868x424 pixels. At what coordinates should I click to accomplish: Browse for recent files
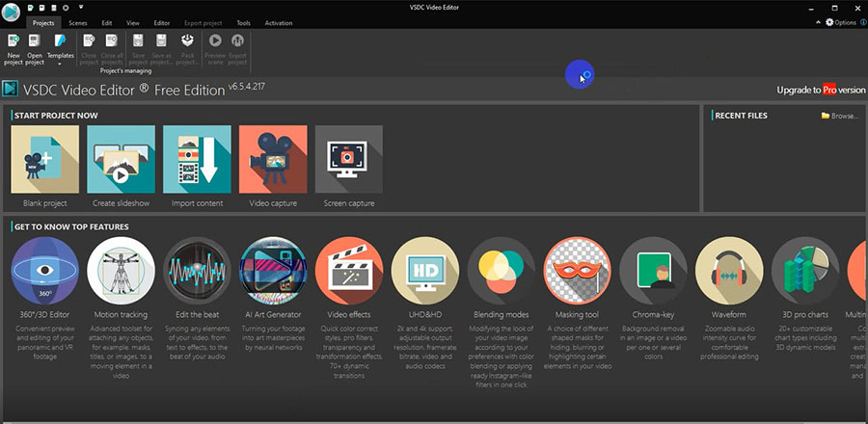point(840,116)
